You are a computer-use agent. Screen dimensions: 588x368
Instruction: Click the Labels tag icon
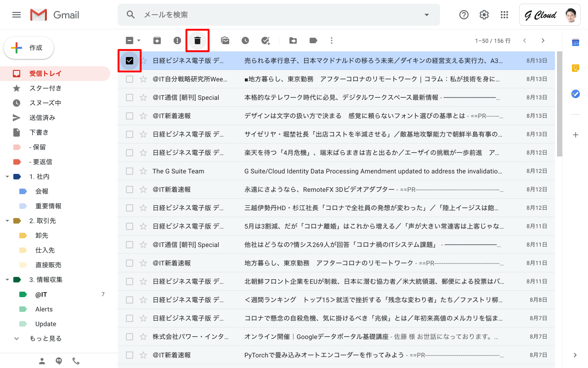(x=313, y=40)
